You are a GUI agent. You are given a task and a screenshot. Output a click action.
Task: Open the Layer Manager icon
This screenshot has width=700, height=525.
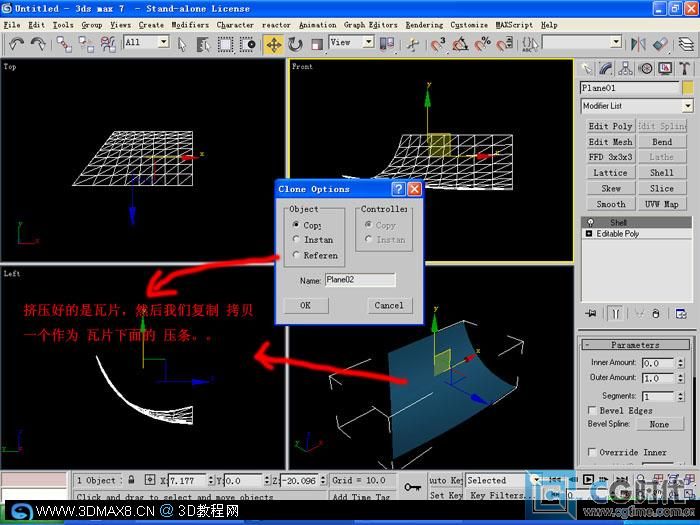(x=686, y=44)
